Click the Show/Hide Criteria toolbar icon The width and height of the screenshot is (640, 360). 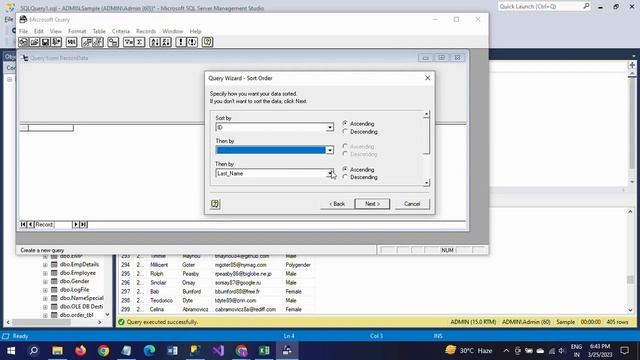click(x=98, y=42)
